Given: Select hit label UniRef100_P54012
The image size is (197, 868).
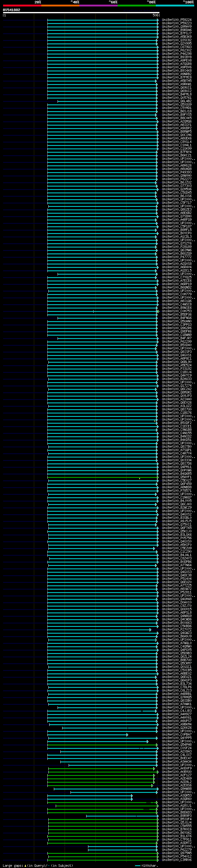Looking at the screenshot, I should pyautogui.click(x=177, y=857).
